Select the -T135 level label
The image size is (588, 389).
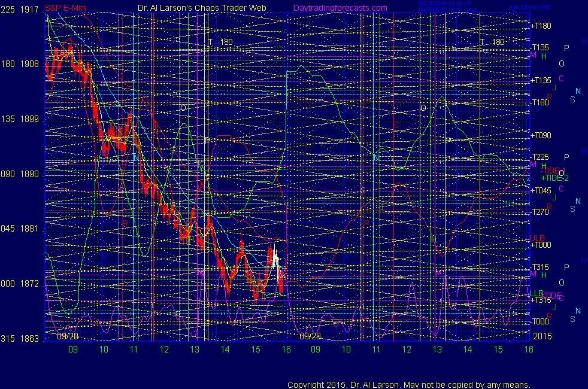540,47
